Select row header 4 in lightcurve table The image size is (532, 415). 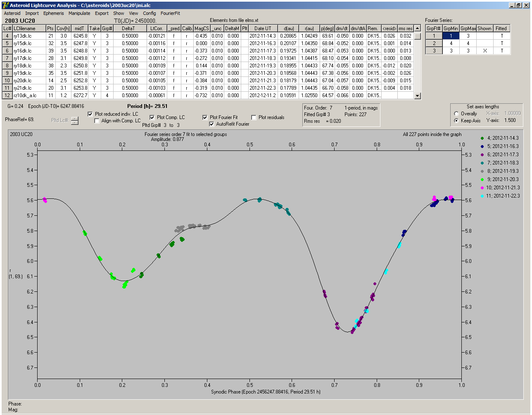pyautogui.click(x=7, y=36)
